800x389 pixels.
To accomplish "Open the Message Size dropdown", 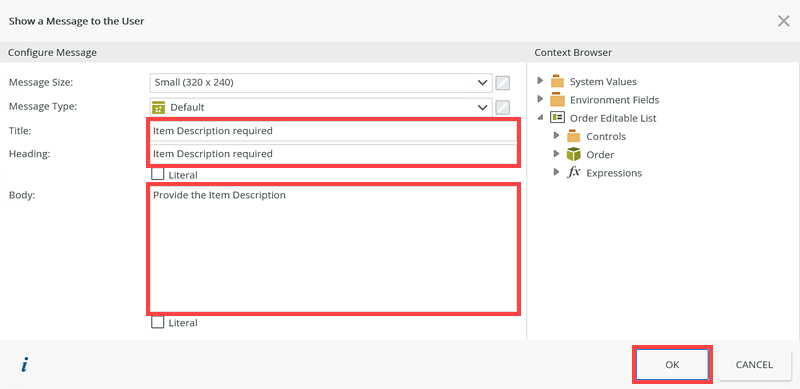I will point(321,82).
